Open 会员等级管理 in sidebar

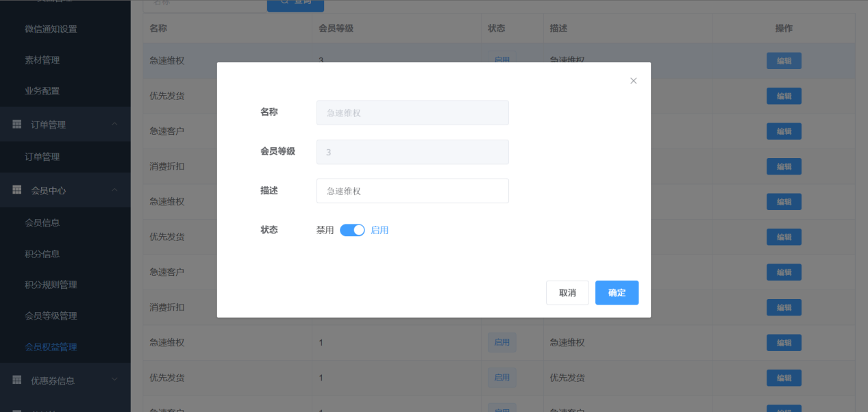(51, 316)
